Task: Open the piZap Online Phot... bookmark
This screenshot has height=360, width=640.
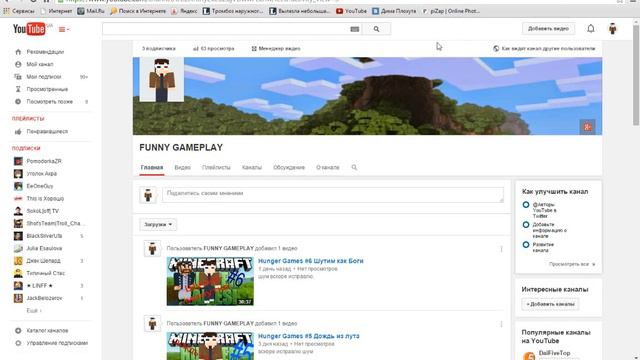Action: click(451, 11)
